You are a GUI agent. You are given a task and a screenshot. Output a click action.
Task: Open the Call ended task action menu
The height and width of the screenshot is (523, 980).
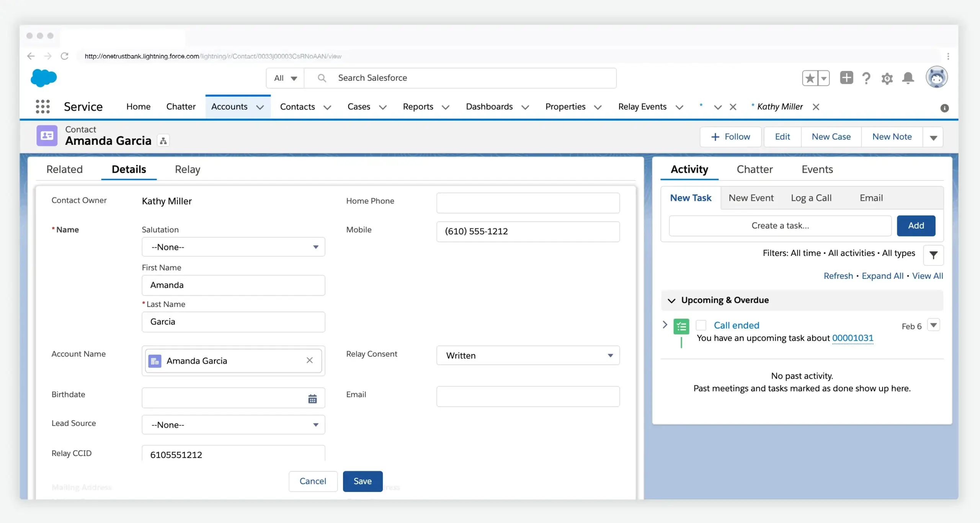[934, 325]
